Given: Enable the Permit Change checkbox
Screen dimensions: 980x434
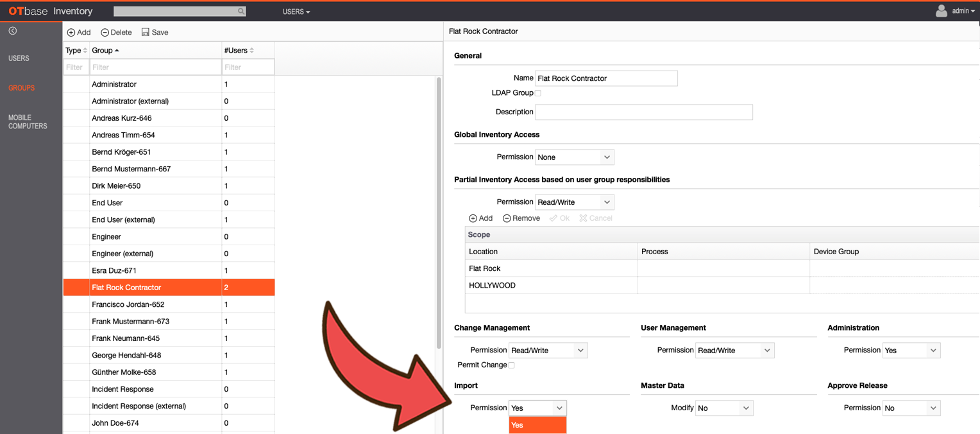Looking at the screenshot, I should [x=511, y=365].
